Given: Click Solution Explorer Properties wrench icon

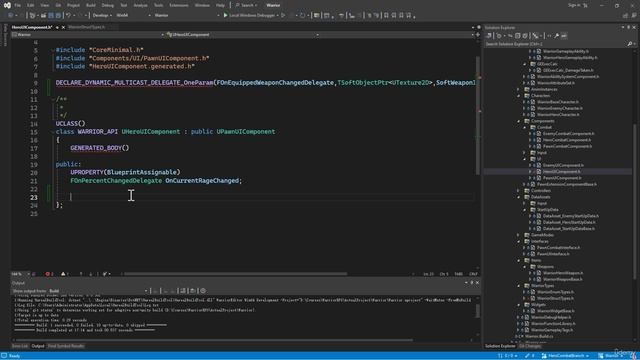Looking at the screenshot, I should coord(556,36).
